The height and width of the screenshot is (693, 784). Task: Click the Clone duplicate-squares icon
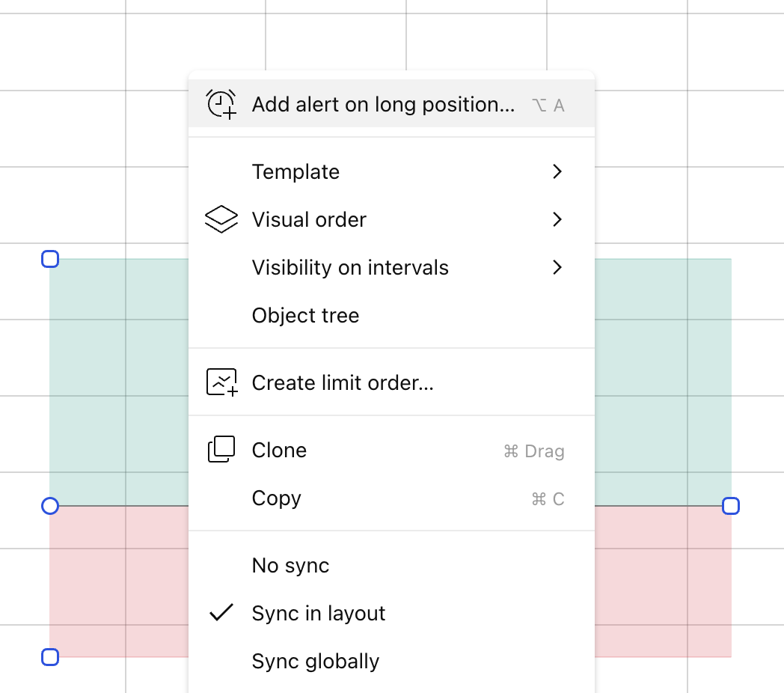click(221, 449)
